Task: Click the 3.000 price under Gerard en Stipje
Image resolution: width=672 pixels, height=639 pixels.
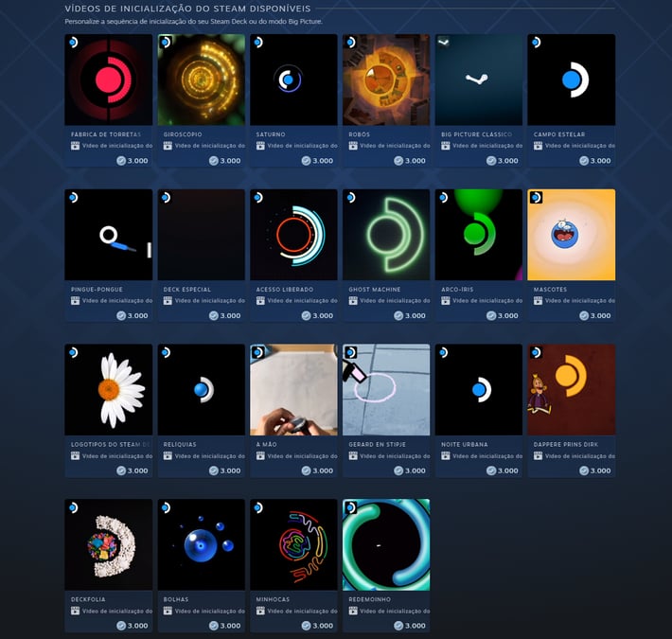Action: [416, 470]
